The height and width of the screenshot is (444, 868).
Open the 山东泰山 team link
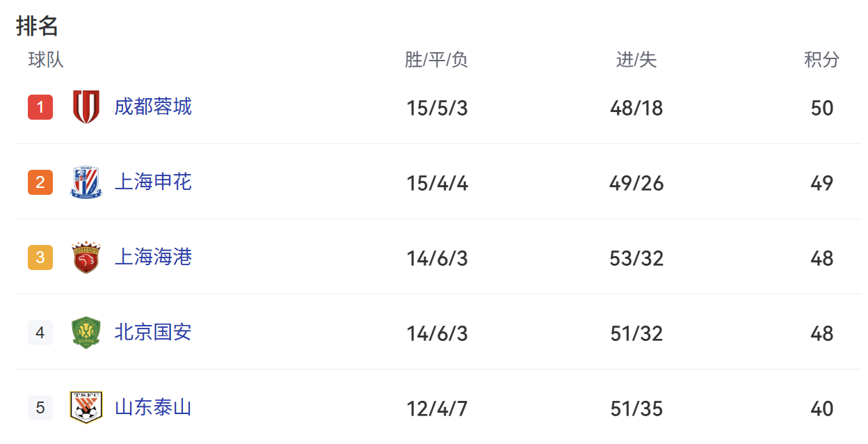[153, 408]
